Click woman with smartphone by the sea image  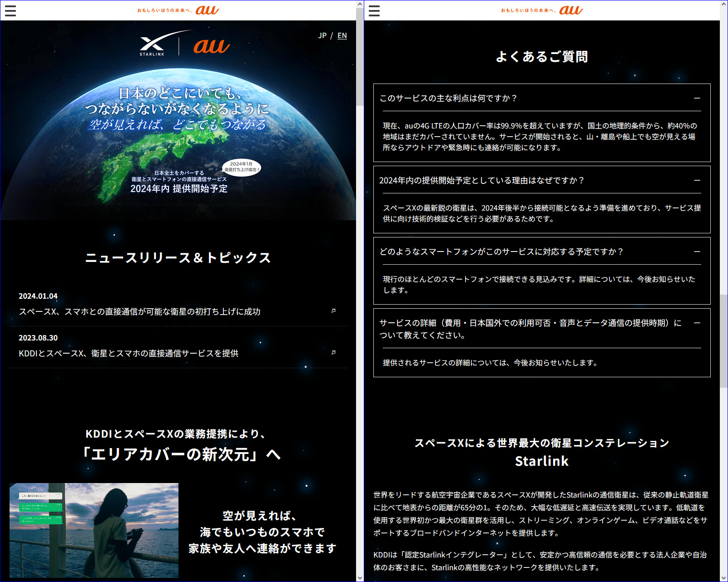click(94, 530)
